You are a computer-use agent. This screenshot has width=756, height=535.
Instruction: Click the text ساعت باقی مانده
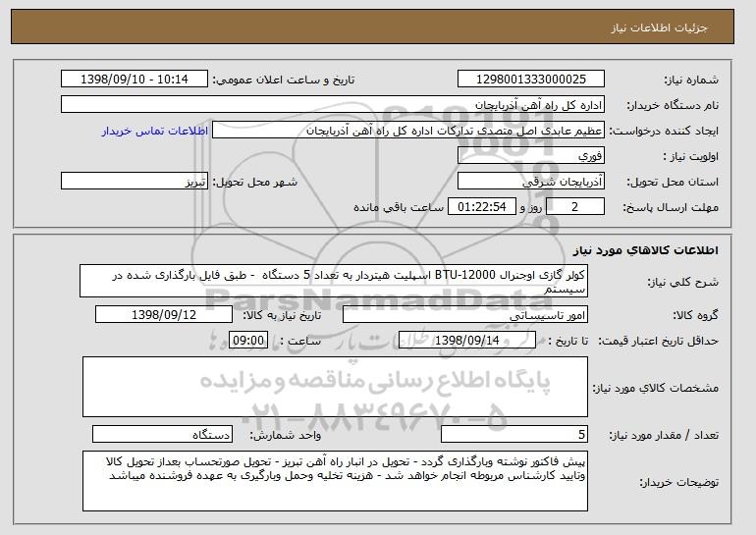pyautogui.click(x=399, y=208)
